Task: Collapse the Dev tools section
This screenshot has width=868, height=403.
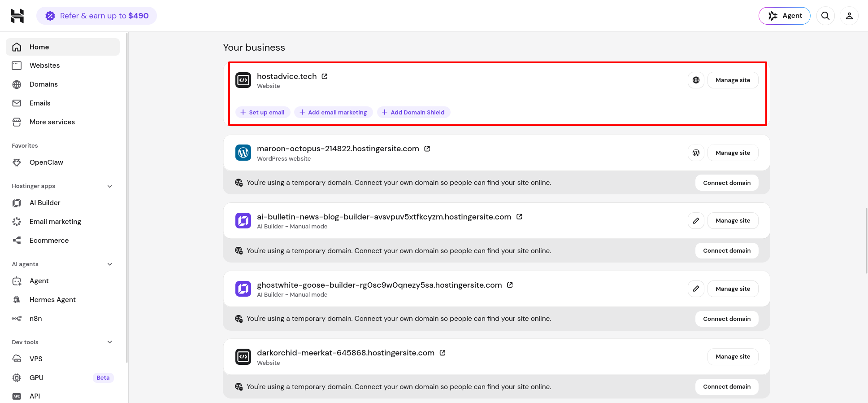Action: 110,342
